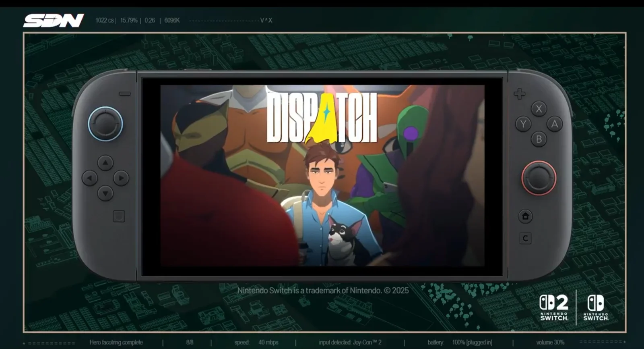Click the minus button on the left Joy-Con

click(x=125, y=94)
